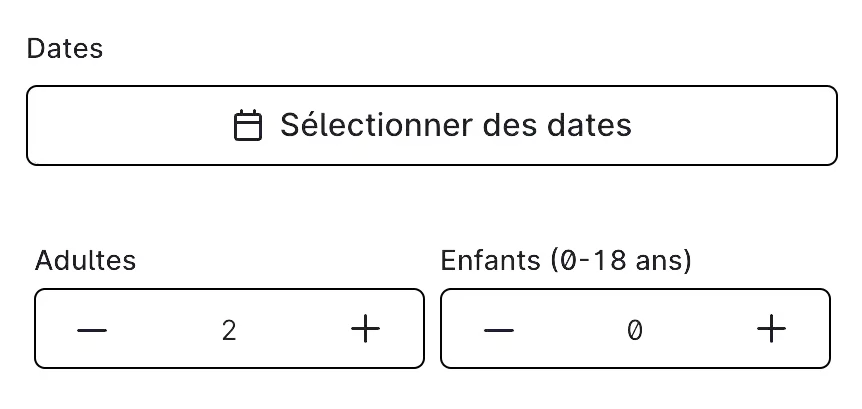
Task: Tap the plus sign beside the 2
Action: click(x=366, y=329)
